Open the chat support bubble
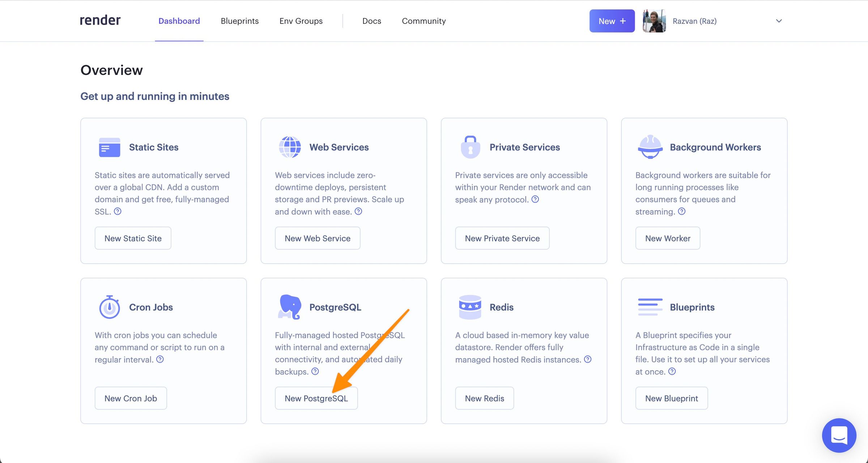This screenshot has width=868, height=463. [x=839, y=435]
